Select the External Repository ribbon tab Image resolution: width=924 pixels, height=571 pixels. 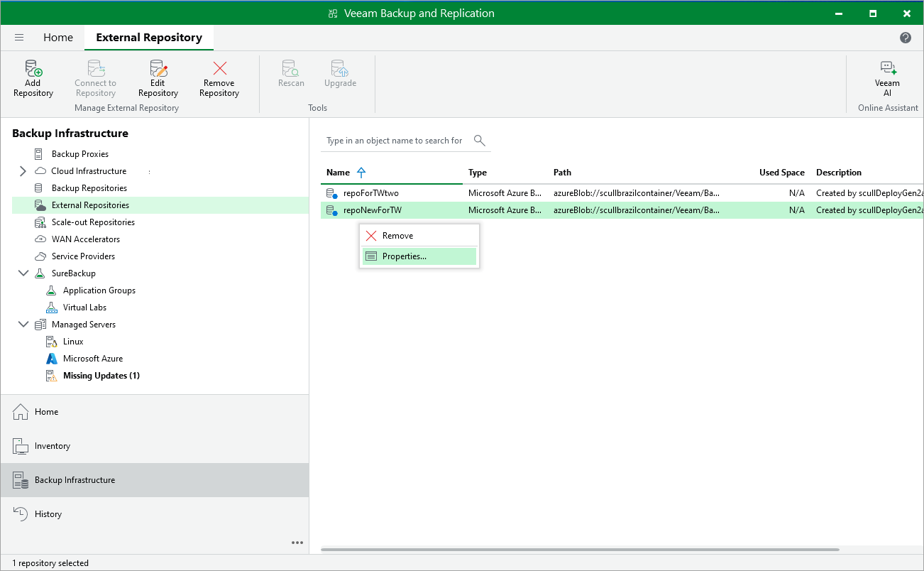149,38
